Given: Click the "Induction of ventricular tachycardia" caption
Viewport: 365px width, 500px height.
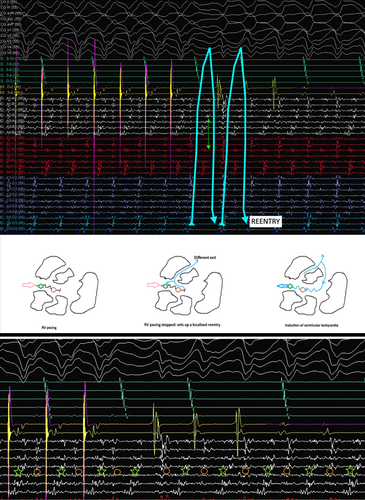Looking at the screenshot, I should coord(307,325).
